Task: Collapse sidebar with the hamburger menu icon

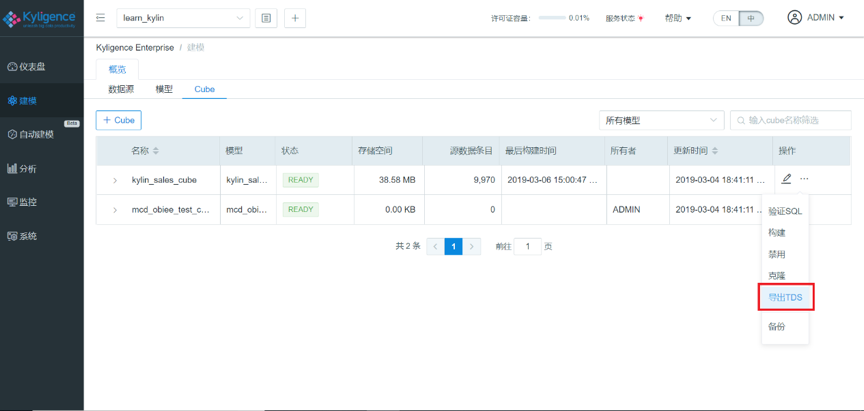Action: (x=101, y=18)
